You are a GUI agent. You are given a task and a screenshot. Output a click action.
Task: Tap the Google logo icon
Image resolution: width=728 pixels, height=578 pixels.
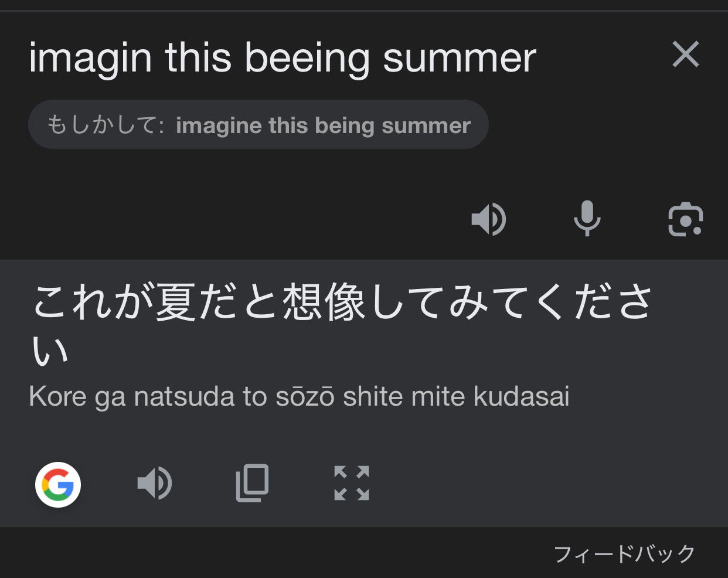(58, 484)
